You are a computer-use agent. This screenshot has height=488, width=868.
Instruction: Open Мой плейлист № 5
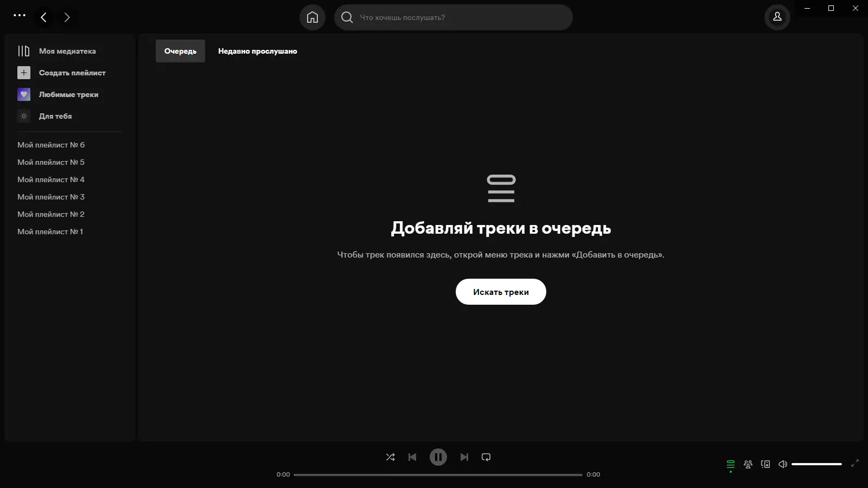(x=51, y=162)
